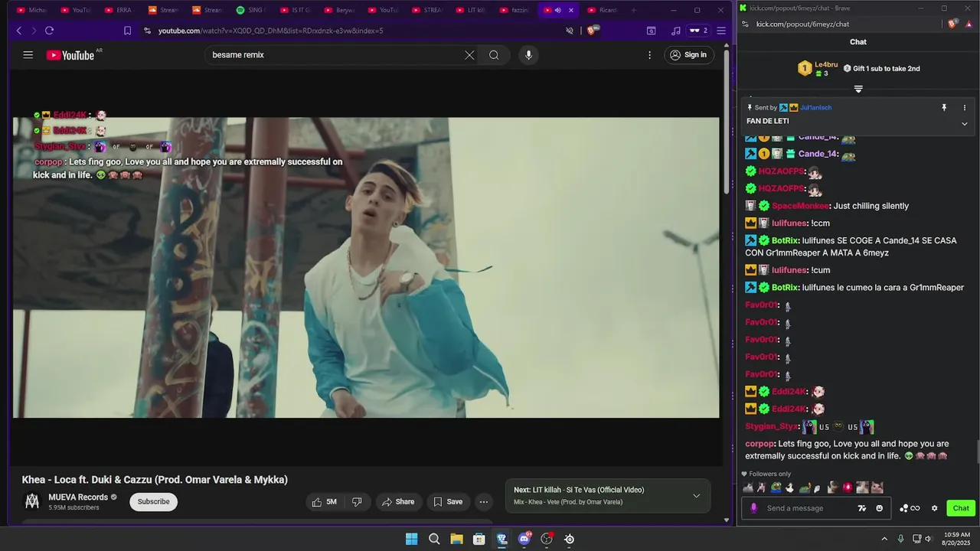
Task: Click the SpaceMonkee username in chat
Action: coord(800,206)
